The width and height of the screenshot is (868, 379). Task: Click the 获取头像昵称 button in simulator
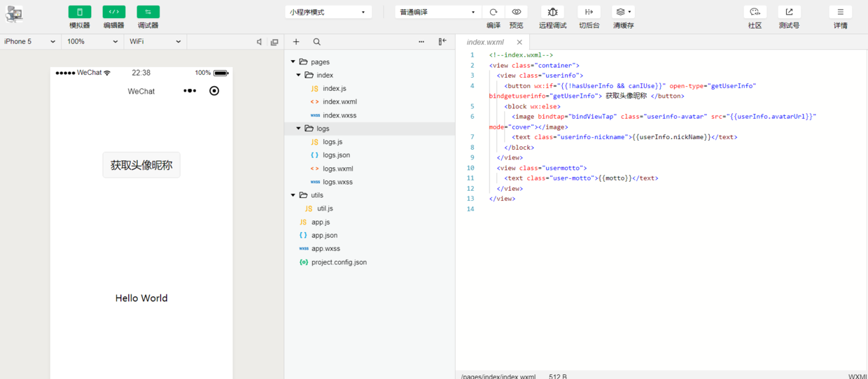[x=141, y=165]
